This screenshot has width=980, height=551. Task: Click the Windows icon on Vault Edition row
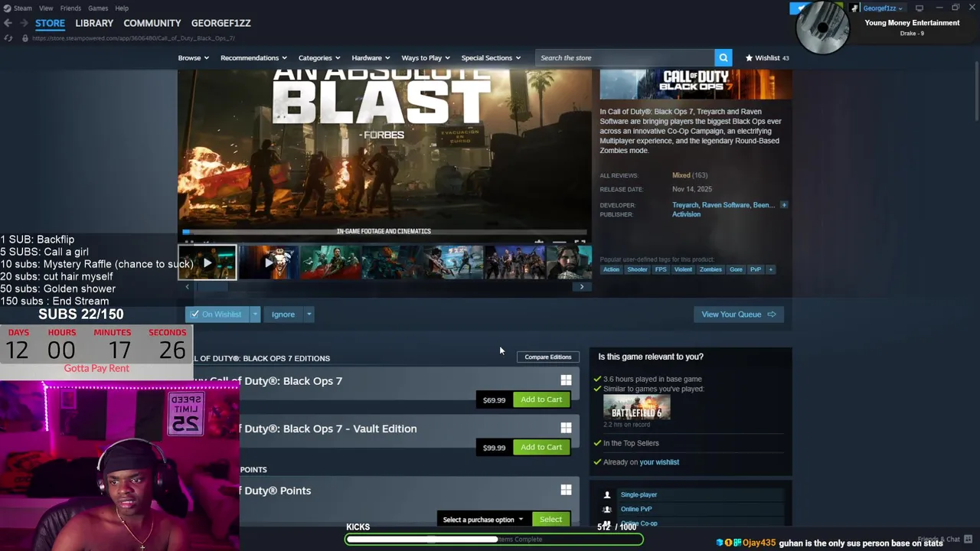(566, 428)
